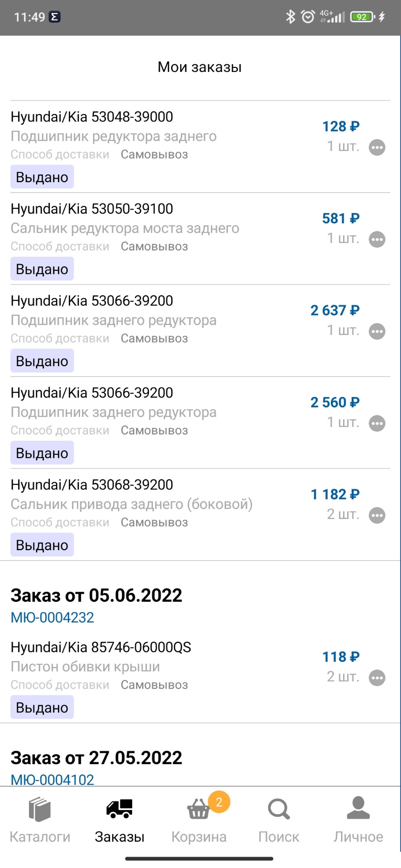Show options for the 2 560 ₽ bearing
The width and height of the screenshot is (401, 868).
377,424
